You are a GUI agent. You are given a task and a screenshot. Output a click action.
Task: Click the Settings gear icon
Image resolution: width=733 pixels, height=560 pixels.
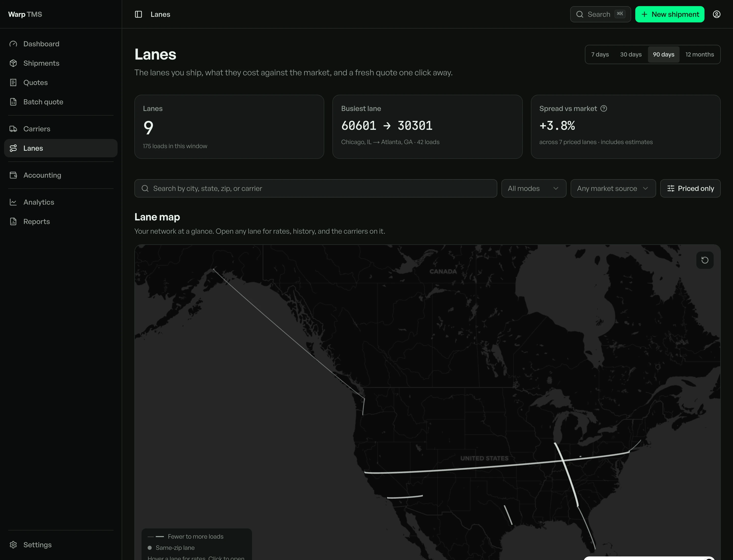click(x=13, y=545)
